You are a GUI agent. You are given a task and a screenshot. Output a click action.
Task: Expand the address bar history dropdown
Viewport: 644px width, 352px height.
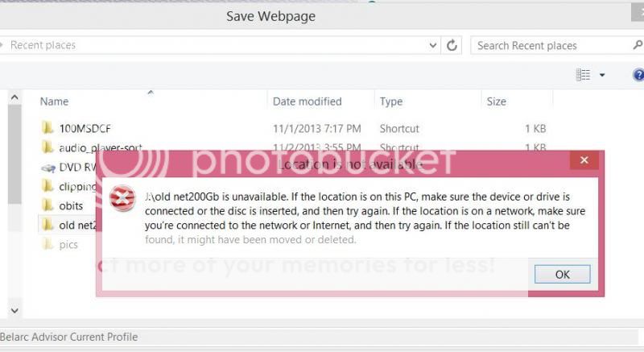pos(432,45)
